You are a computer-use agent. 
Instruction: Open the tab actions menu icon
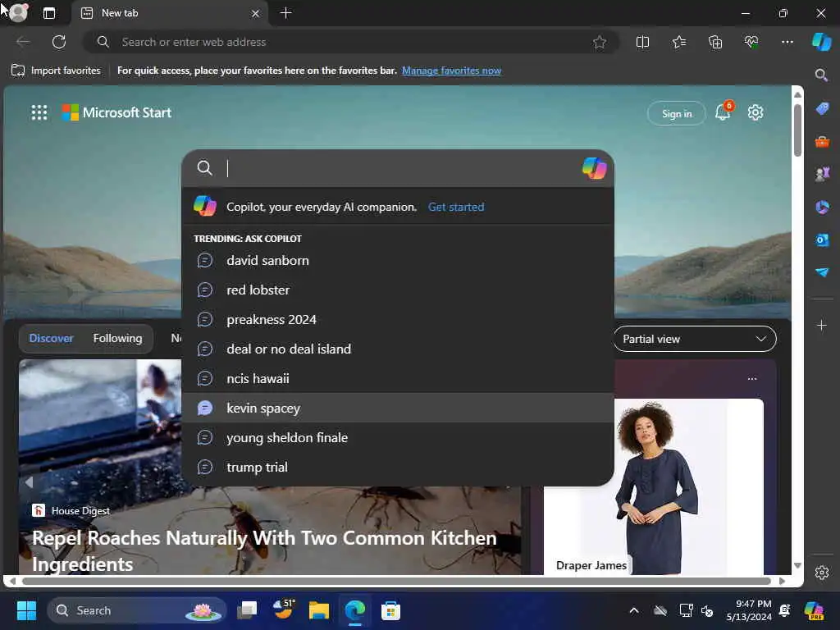(x=48, y=13)
